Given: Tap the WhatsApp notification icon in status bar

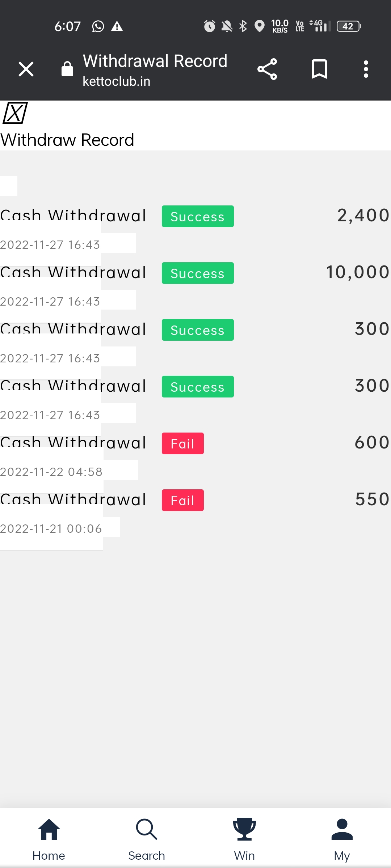Looking at the screenshot, I should (98, 26).
